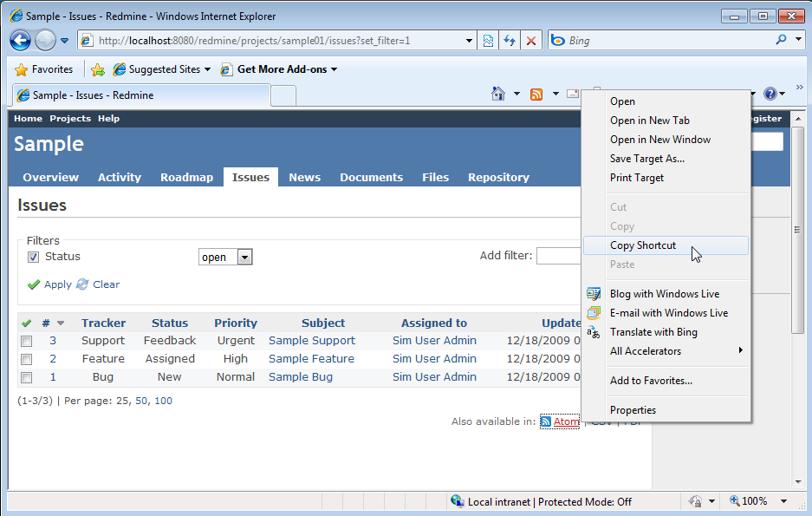812x516 pixels.
Task: Click Blog with Windows Live icon
Action: 594,294
